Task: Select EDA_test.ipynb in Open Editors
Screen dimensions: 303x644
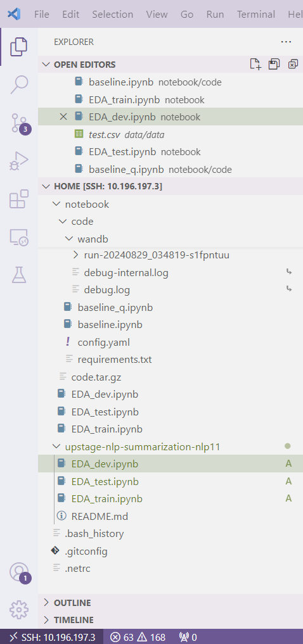Action: coord(171,151)
